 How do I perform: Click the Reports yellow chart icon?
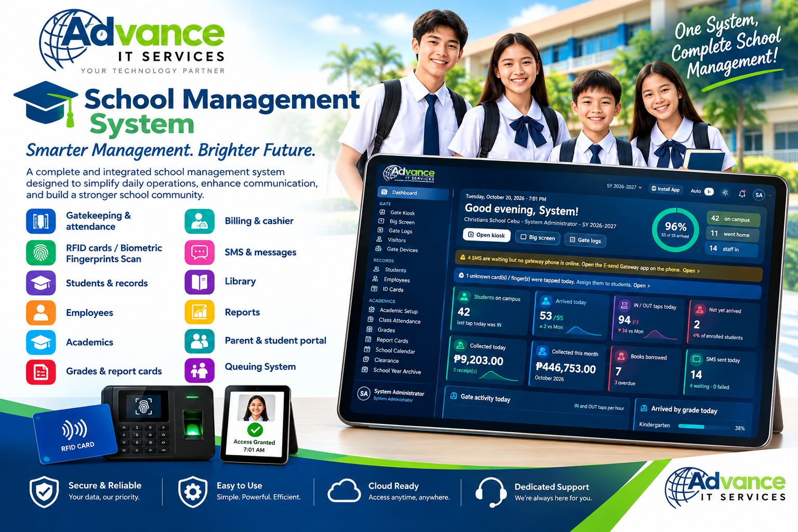[x=199, y=312]
